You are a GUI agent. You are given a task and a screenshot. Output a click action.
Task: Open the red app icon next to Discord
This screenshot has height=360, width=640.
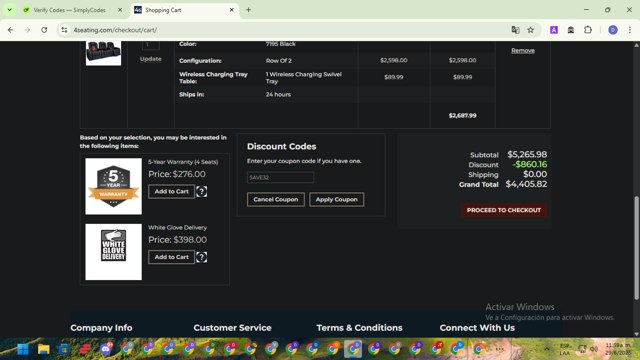[85, 349]
